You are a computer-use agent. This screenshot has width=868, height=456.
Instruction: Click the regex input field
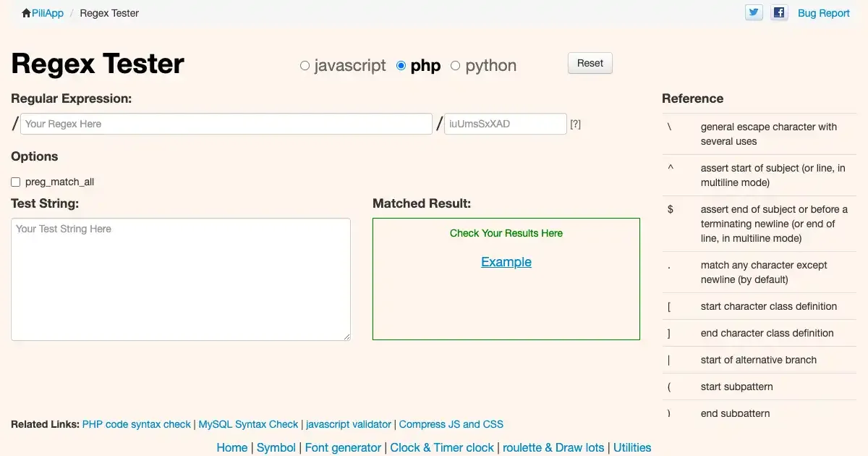coord(226,124)
